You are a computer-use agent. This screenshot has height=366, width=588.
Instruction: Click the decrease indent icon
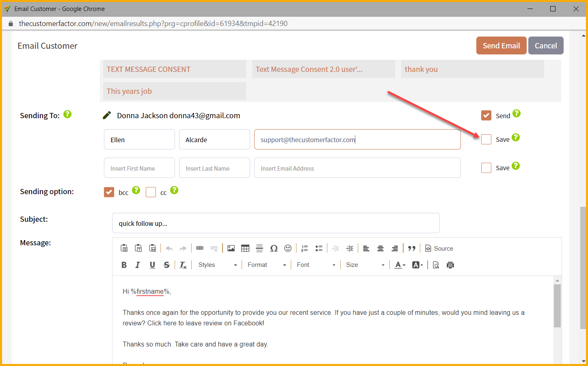(x=335, y=248)
